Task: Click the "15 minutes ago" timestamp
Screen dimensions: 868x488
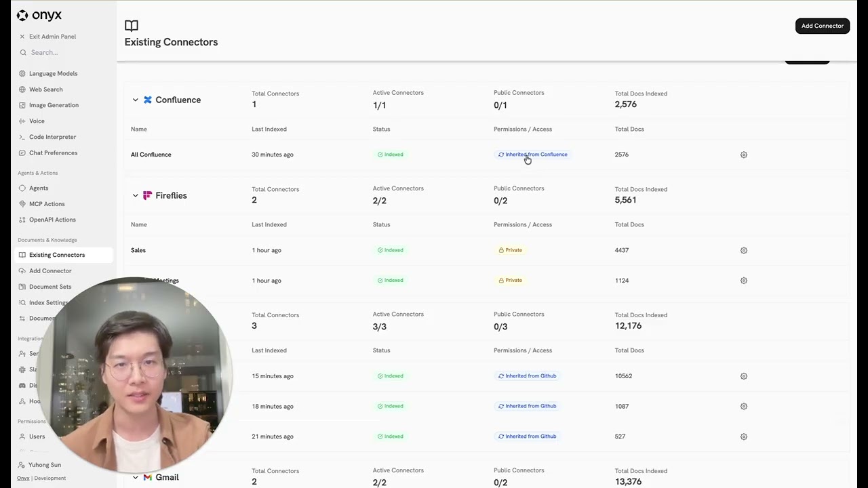Action: [273, 376]
